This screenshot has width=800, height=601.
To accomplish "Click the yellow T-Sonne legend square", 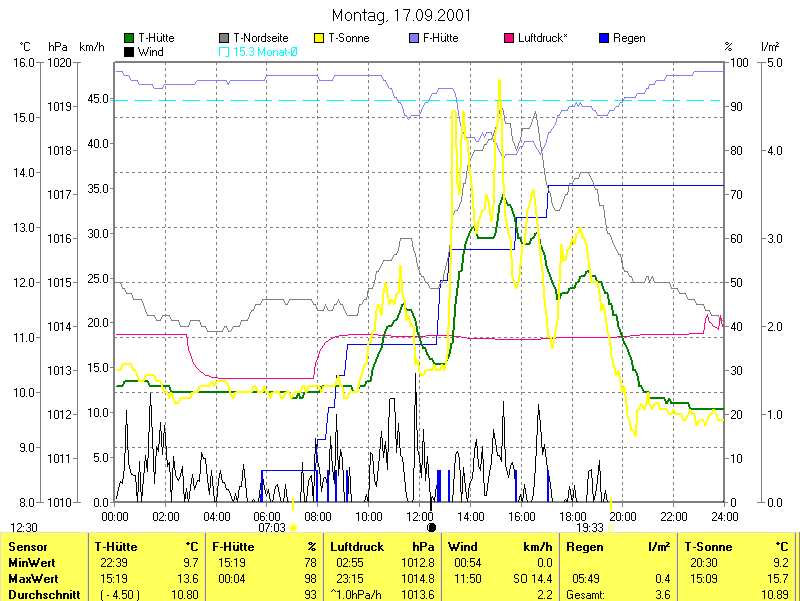I will coord(320,38).
